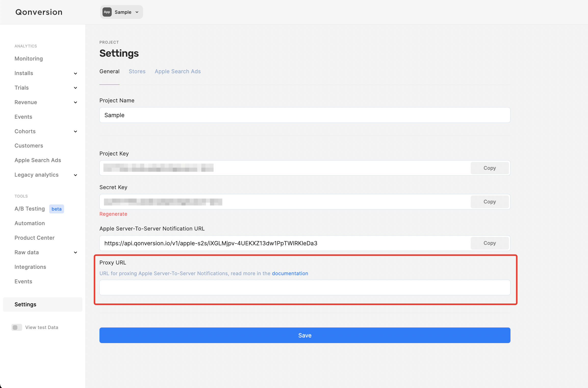Expand the Trials submenu arrow
The height and width of the screenshot is (388, 588).
point(75,88)
